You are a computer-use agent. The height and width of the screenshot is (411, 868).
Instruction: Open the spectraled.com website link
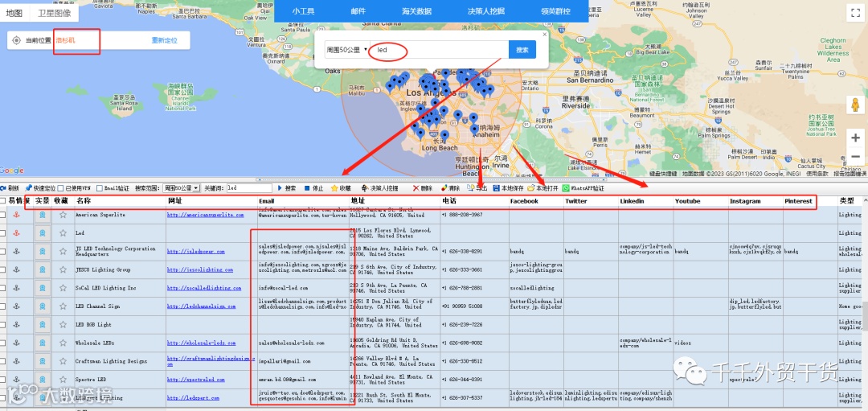coord(195,380)
